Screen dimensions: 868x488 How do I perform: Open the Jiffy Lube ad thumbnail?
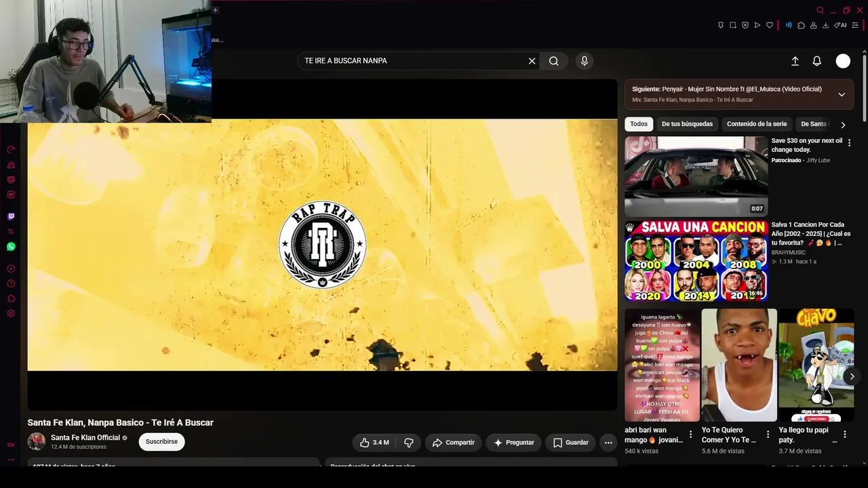[696, 176]
